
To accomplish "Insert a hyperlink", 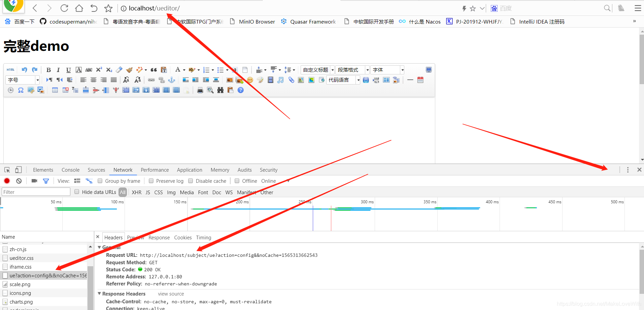I will pos(151,80).
